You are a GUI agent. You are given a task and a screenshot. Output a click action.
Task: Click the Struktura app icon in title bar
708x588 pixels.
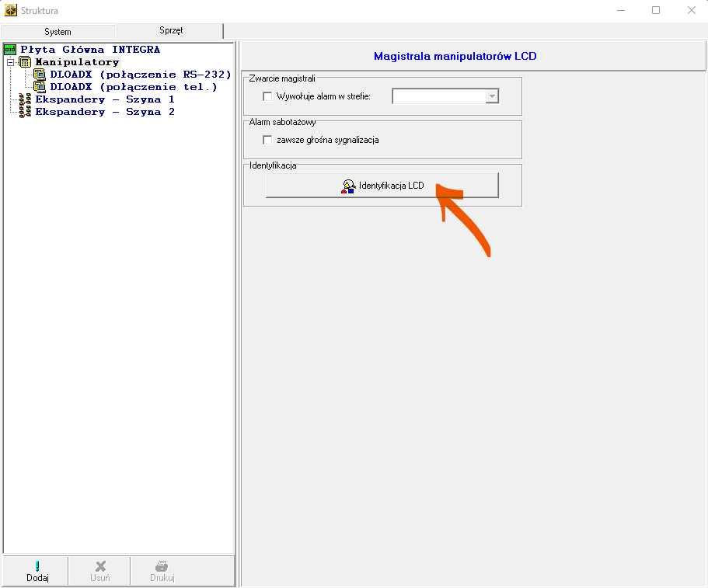11,11
